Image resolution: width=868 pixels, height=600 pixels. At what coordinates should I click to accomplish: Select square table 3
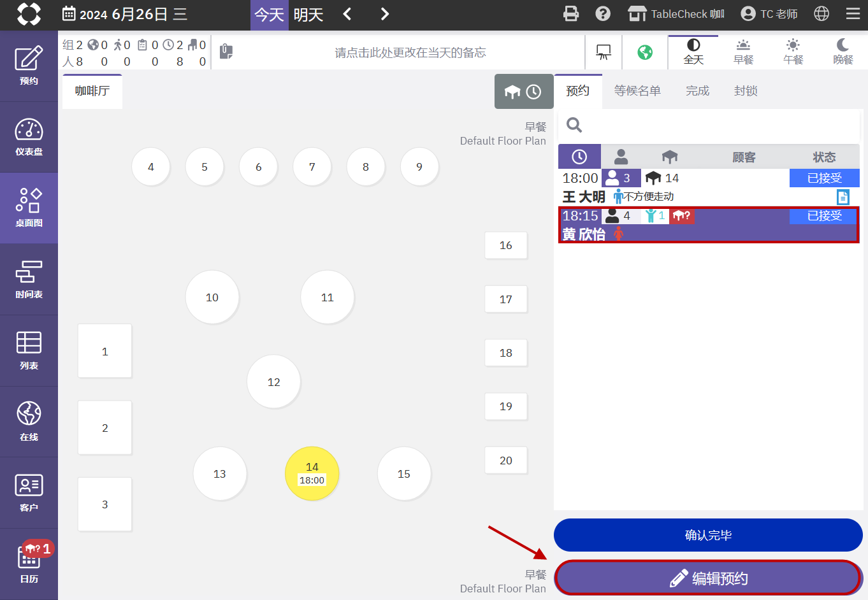tap(105, 504)
